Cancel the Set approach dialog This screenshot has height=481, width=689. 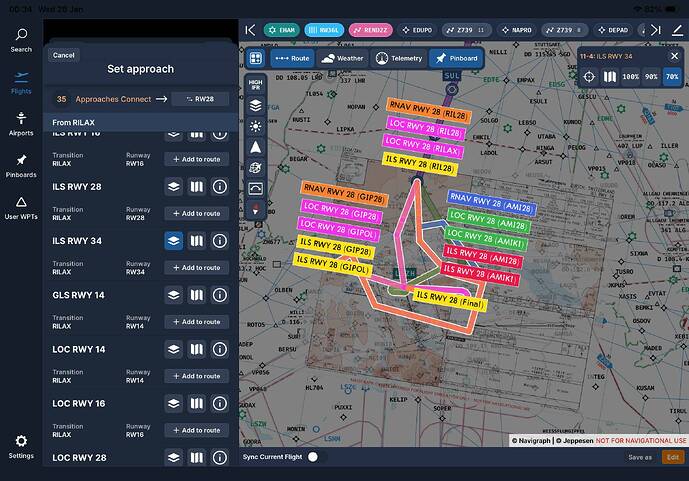(x=64, y=55)
